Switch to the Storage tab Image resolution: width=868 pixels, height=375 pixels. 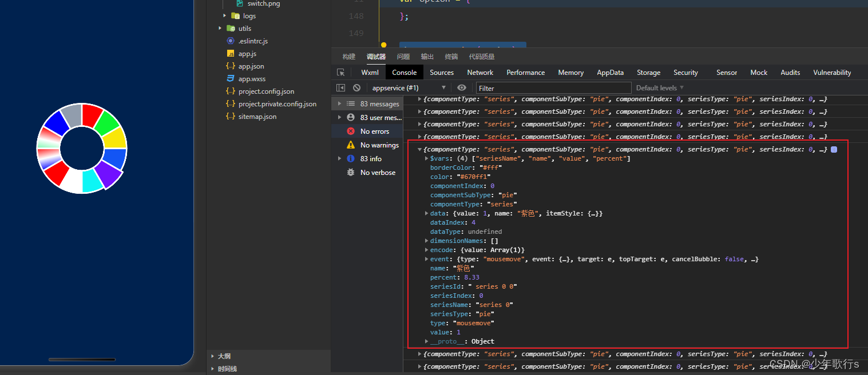(649, 73)
